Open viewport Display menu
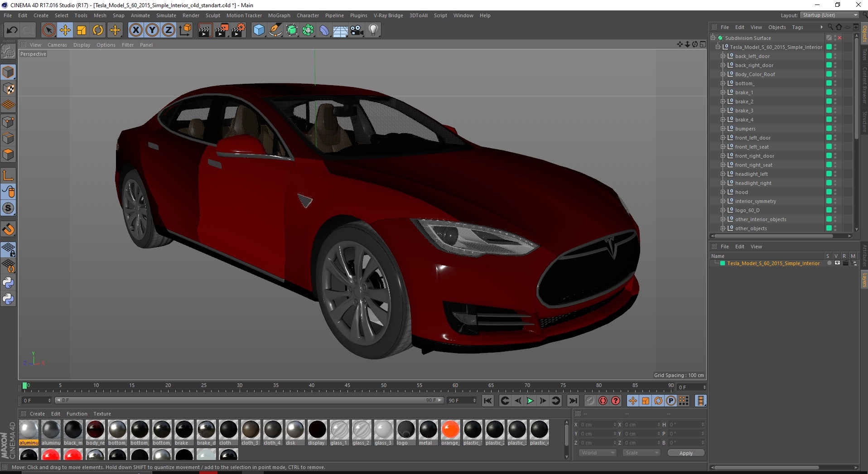Image resolution: width=868 pixels, height=474 pixels. pos(82,45)
